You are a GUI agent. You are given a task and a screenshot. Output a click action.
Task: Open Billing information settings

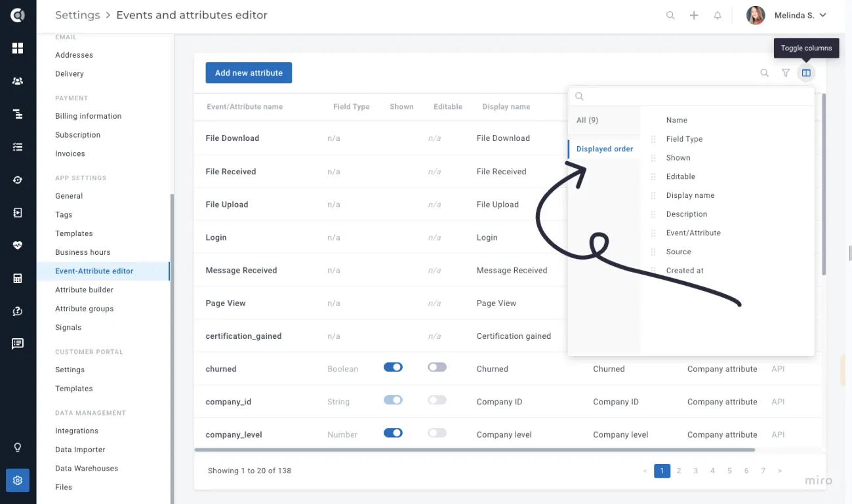(x=88, y=116)
